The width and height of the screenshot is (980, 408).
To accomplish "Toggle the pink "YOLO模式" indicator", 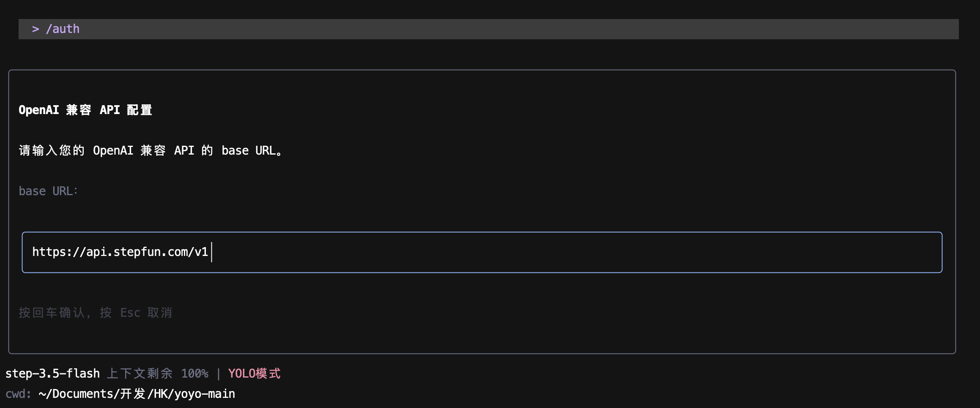I will click(x=254, y=373).
